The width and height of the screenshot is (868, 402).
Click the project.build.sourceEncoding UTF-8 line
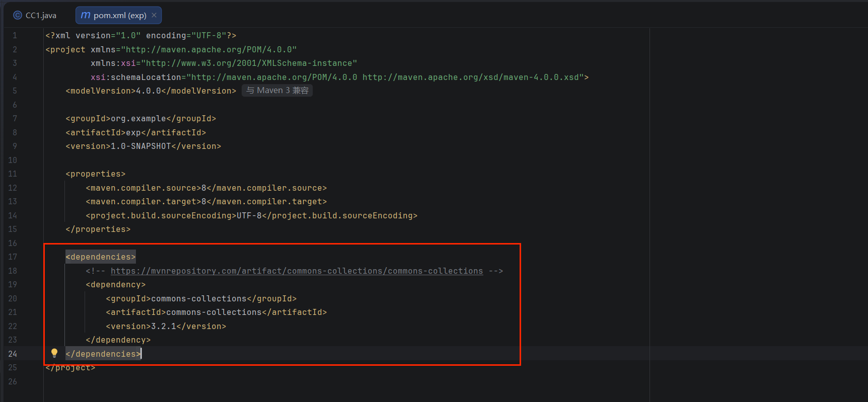click(x=251, y=215)
